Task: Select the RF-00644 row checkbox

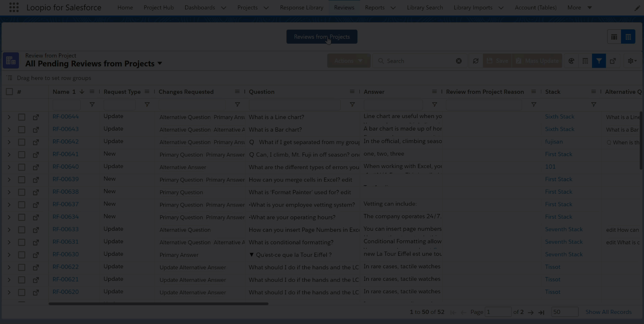Action: (x=22, y=117)
